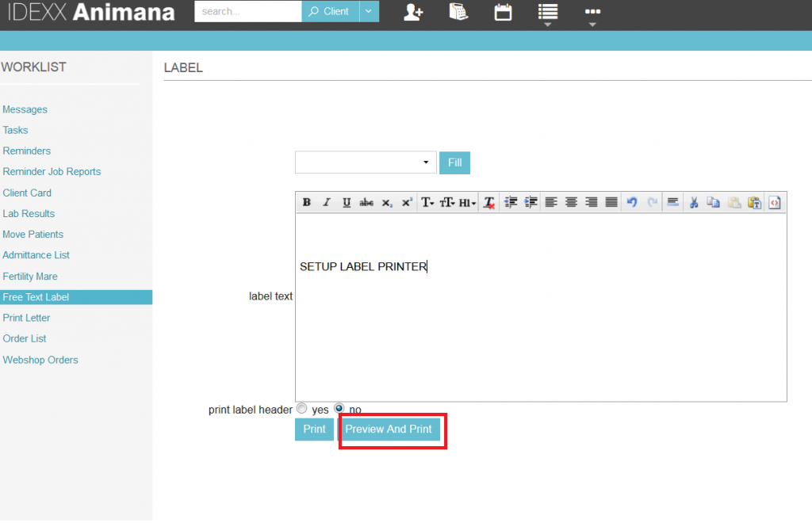Go to Lab Results in sidebar

click(x=29, y=214)
